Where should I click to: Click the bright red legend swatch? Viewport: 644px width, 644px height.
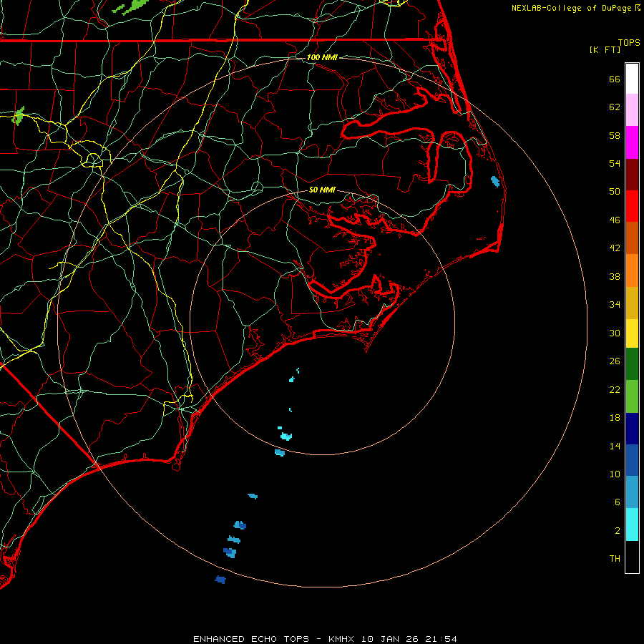632,206
